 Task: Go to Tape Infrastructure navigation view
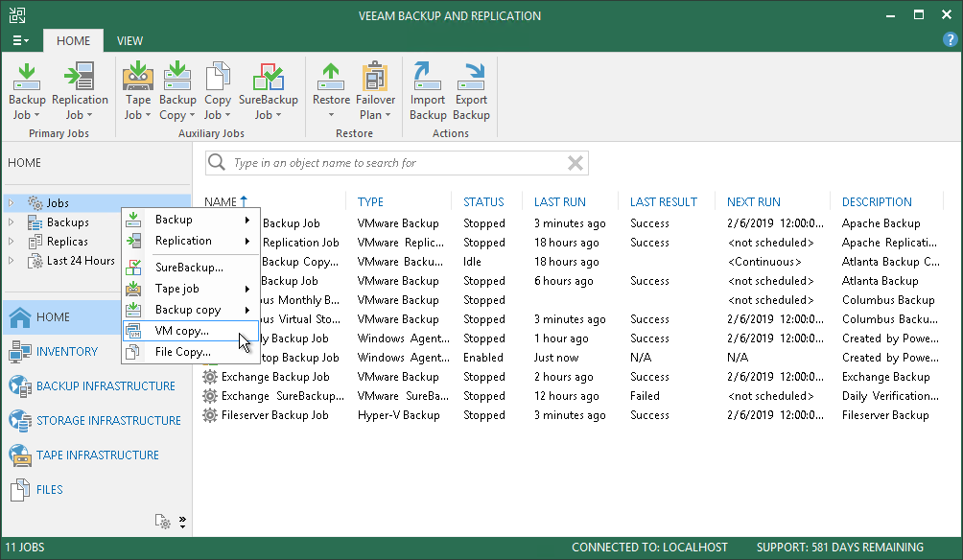coord(97,455)
